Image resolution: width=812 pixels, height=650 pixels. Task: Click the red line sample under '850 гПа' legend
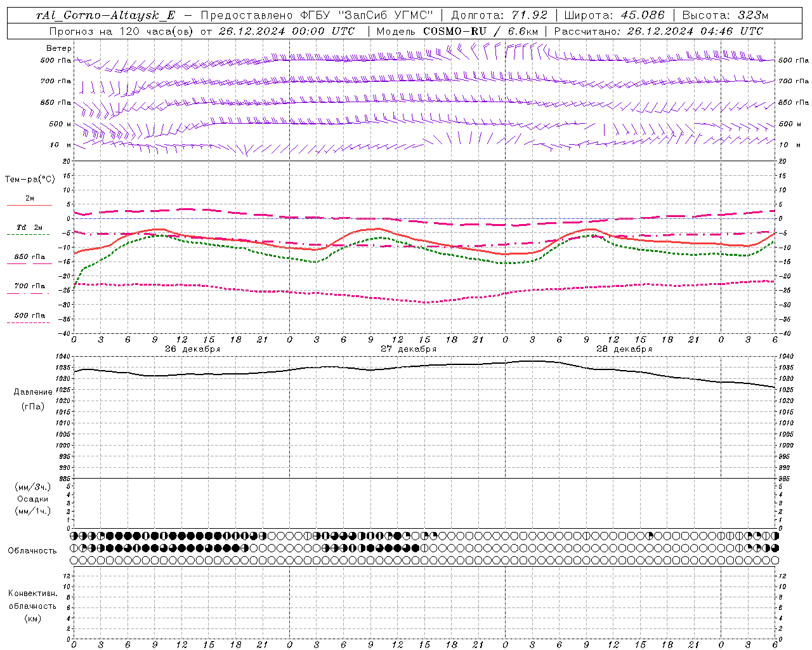click(29, 264)
